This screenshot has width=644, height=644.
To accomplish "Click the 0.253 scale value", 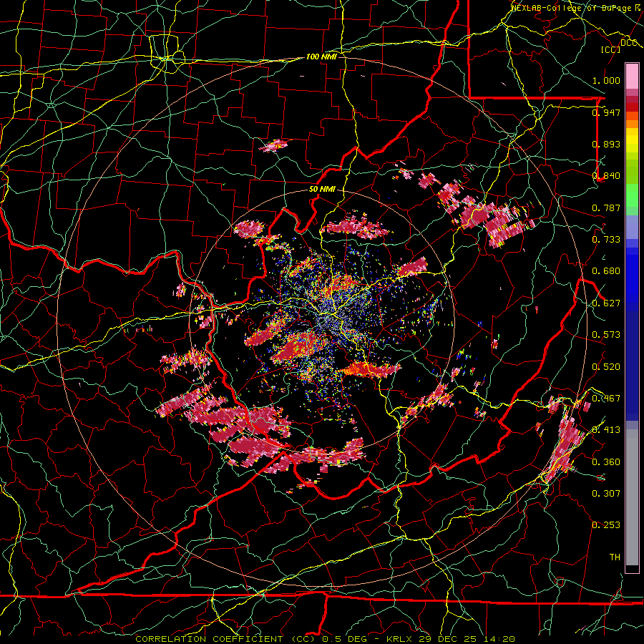I will pos(606,525).
